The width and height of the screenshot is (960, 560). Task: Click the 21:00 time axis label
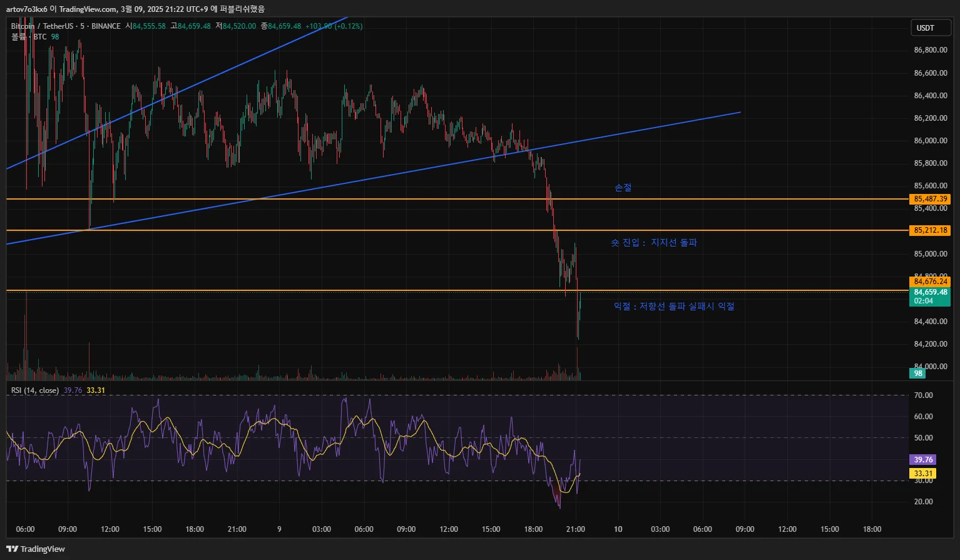click(575, 529)
